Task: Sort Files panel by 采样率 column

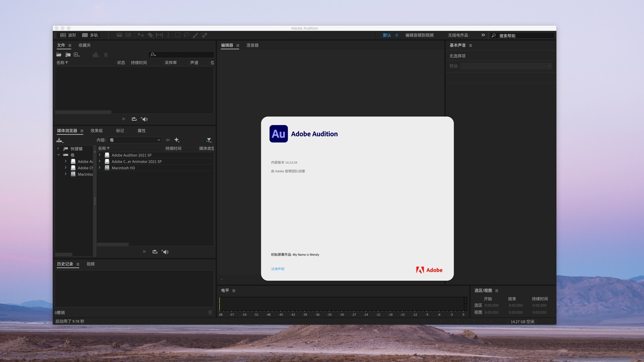Action: tap(171, 63)
